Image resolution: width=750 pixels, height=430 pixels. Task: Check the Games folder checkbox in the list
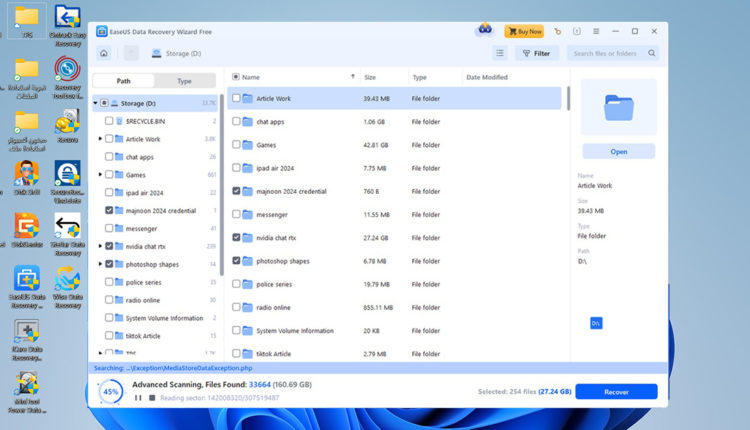236,144
